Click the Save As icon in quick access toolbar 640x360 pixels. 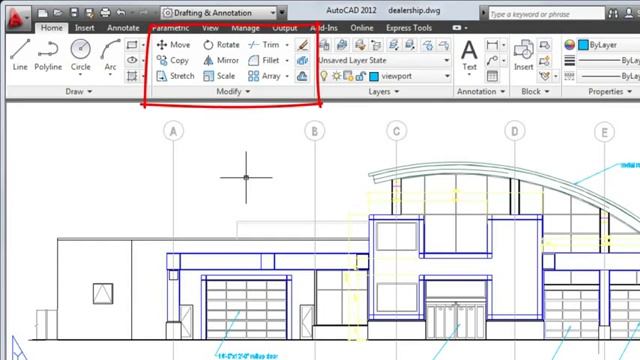[89, 13]
